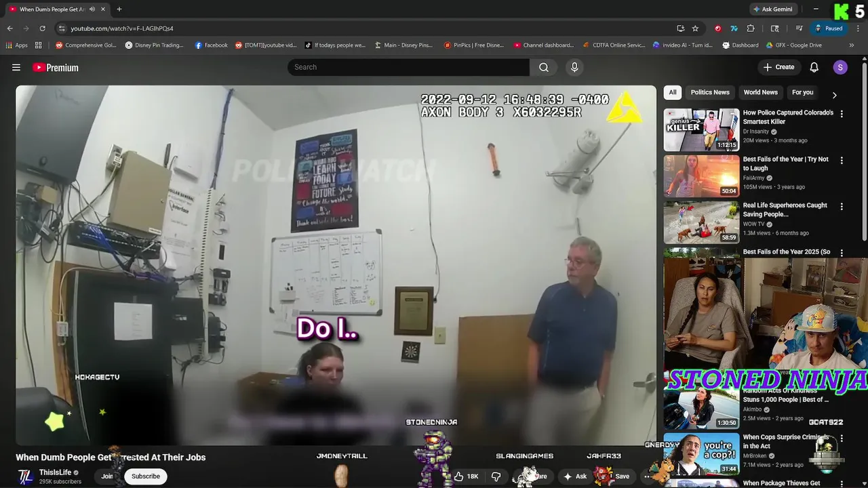Open the account avatar menu
868x488 pixels.
pos(840,67)
